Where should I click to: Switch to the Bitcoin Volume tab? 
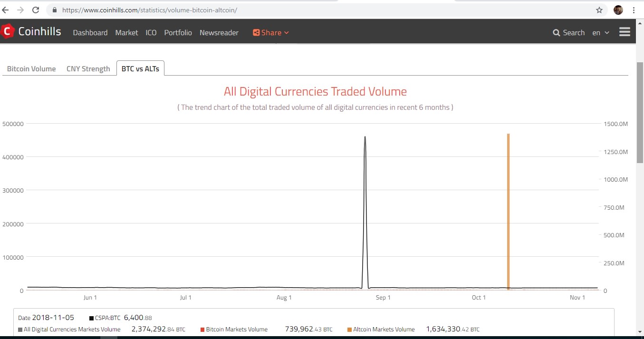click(31, 69)
